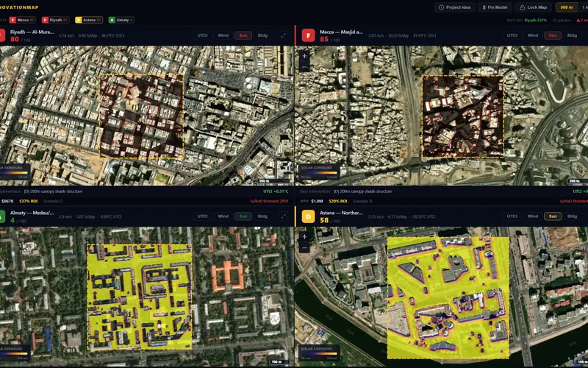Click Riyadh's canopy shade structure intervention text

(x=53, y=191)
